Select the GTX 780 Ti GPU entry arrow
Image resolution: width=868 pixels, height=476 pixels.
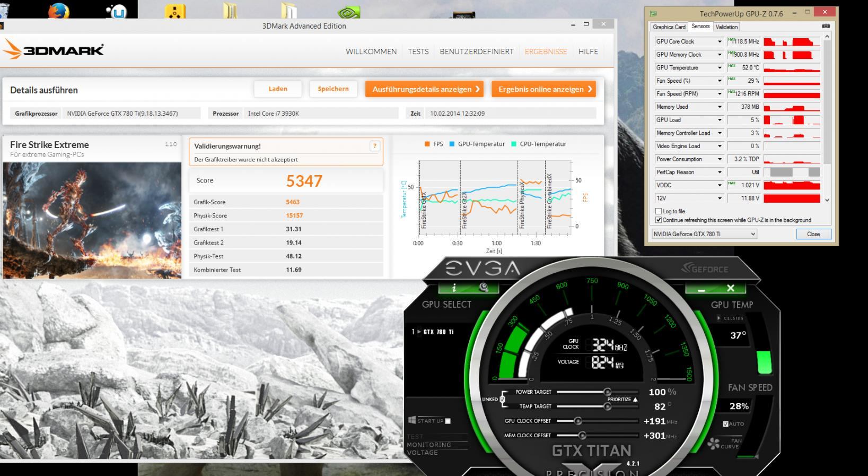[418, 332]
